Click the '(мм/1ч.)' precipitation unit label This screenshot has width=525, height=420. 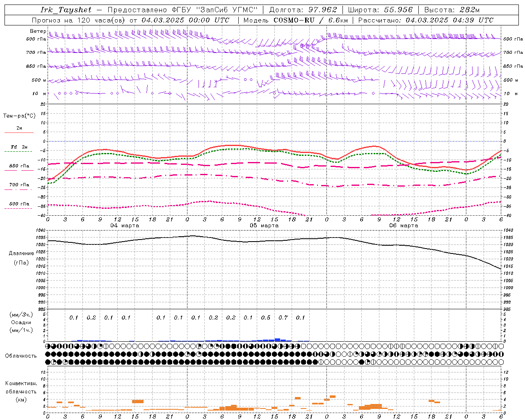point(21,330)
